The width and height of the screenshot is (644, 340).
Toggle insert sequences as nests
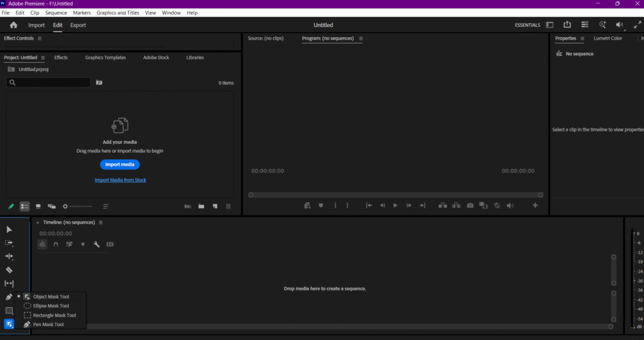[42, 244]
